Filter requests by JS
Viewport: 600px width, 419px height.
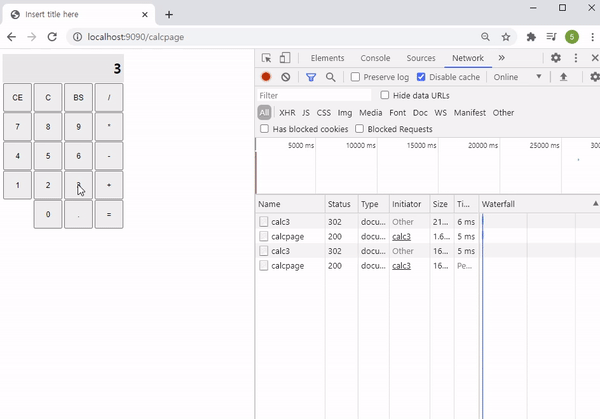(305, 112)
